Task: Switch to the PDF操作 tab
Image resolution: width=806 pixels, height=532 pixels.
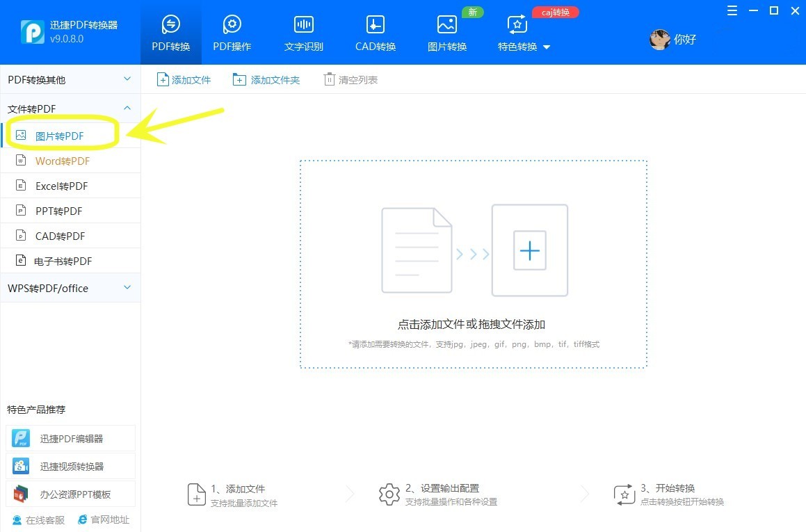Action: pyautogui.click(x=232, y=31)
